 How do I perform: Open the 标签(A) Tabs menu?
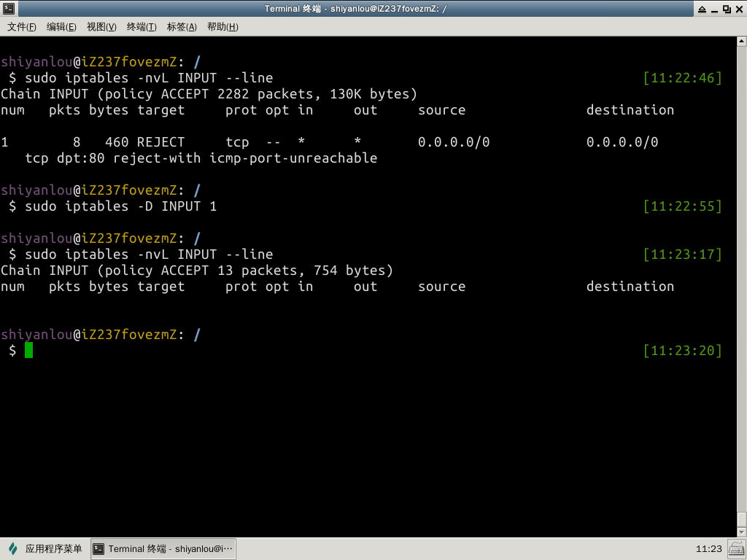pos(182,27)
